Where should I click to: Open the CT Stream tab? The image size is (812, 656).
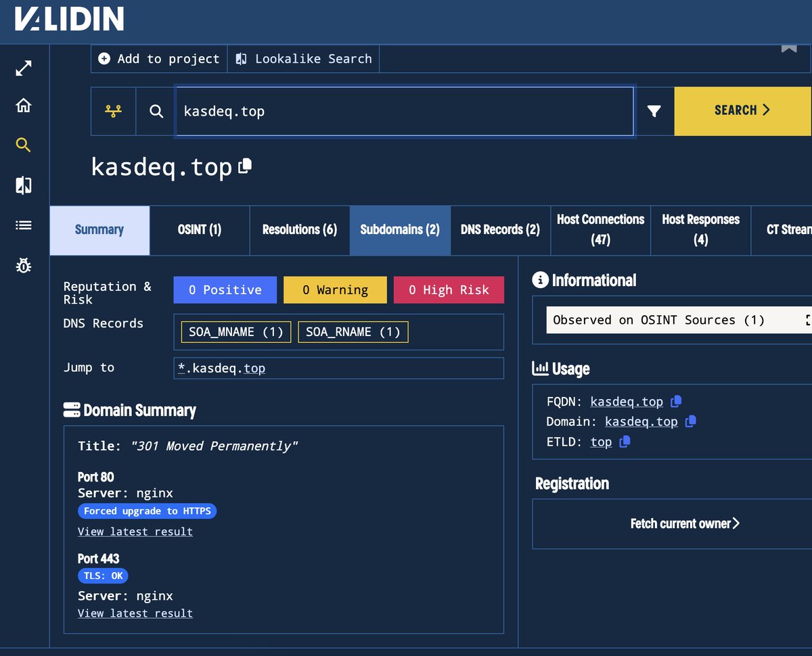pyautogui.click(x=782, y=230)
